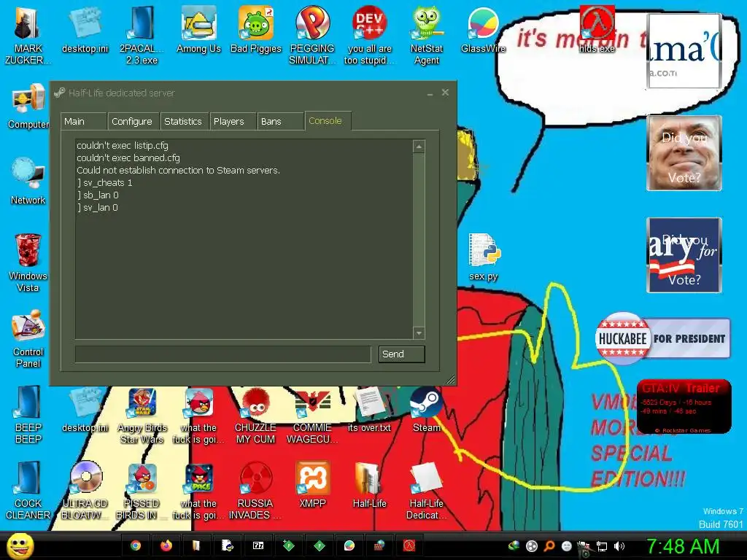Minimize the Half-Life dedicated server window

click(430, 93)
